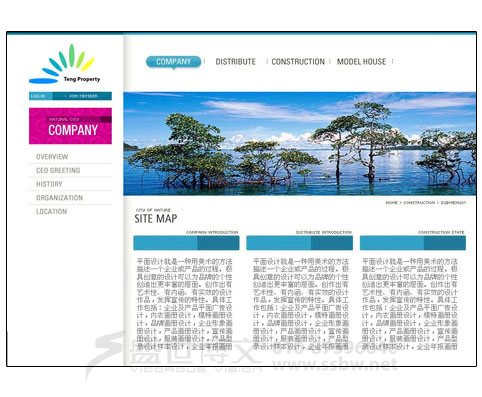Click CONSTRUCTION in the breadcrumb trail
This screenshot has width=482, height=397.
pyautogui.click(x=419, y=203)
